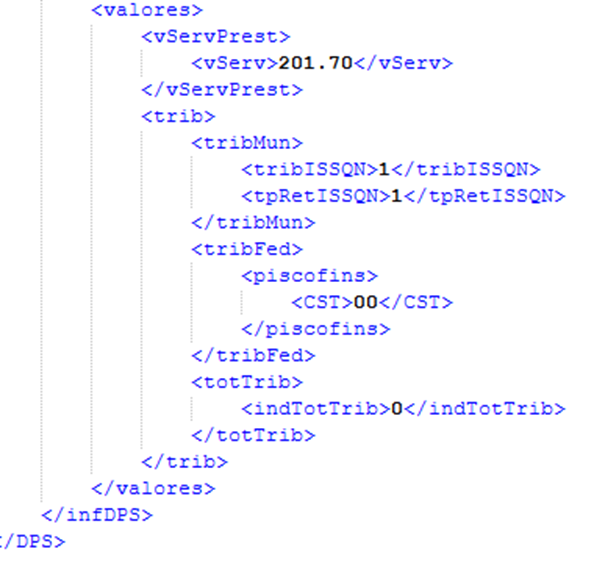The width and height of the screenshot is (594, 563).
Task: Click the indTotTrib value 0
Action: pos(397,408)
